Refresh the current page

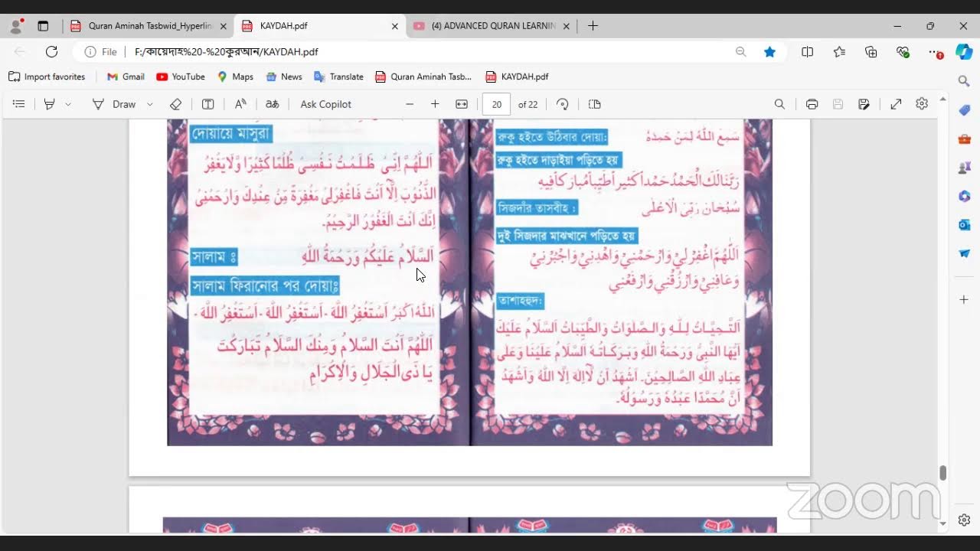[x=51, y=52]
